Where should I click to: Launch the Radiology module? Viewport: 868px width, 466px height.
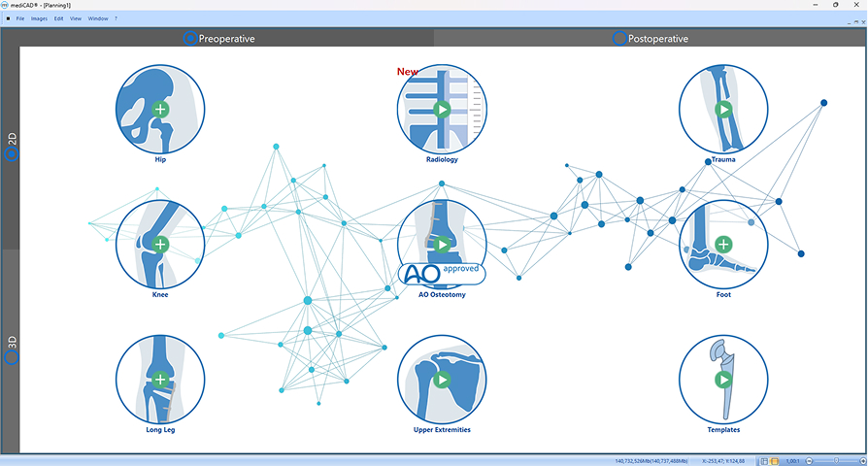pyautogui.click(x=442, y=110)
